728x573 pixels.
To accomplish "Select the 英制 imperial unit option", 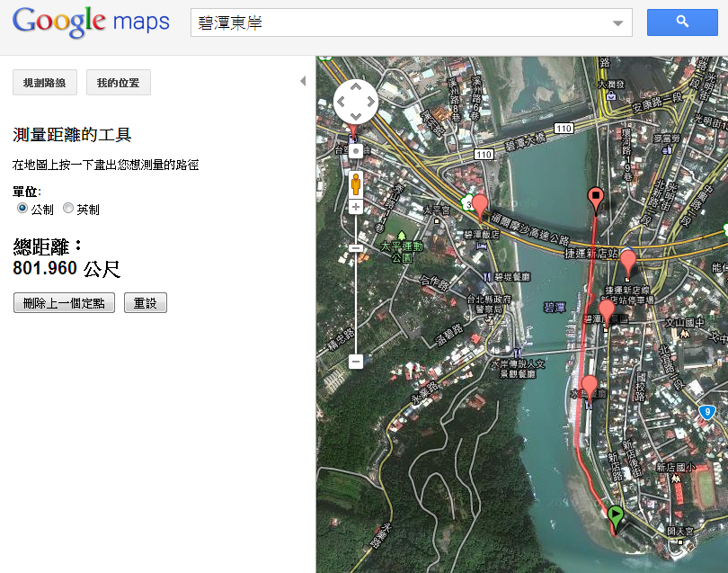I will pyautogui.click(x=68, y=209).
